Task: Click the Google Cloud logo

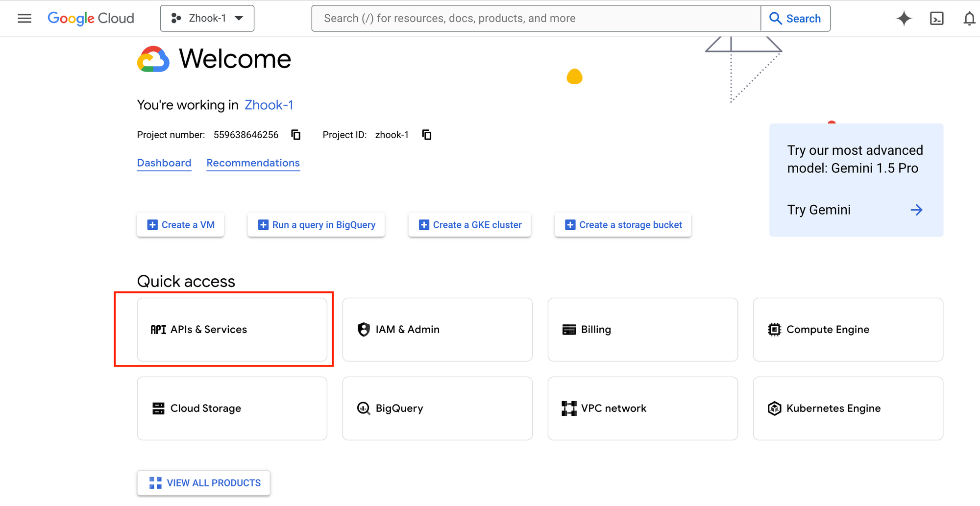Action: pyautogui.click(x=91, y=19)
